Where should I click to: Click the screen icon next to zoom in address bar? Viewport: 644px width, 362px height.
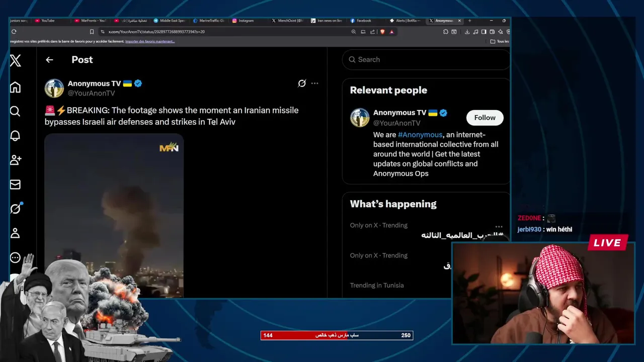coord(363,32)
